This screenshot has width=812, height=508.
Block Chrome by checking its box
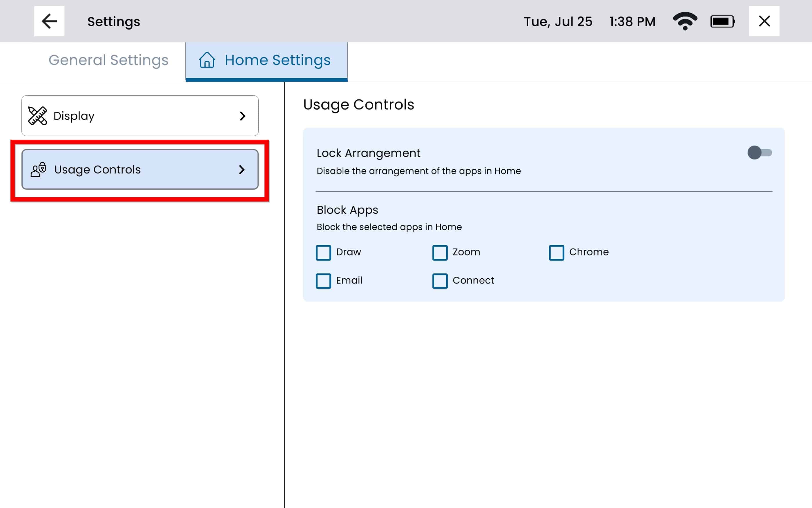[x=556, y=253]
